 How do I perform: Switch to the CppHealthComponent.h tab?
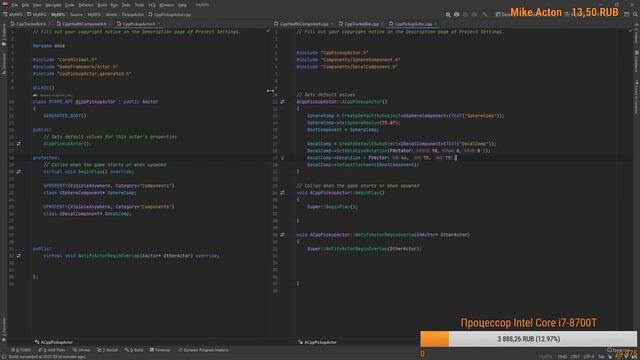pos(84,24)
